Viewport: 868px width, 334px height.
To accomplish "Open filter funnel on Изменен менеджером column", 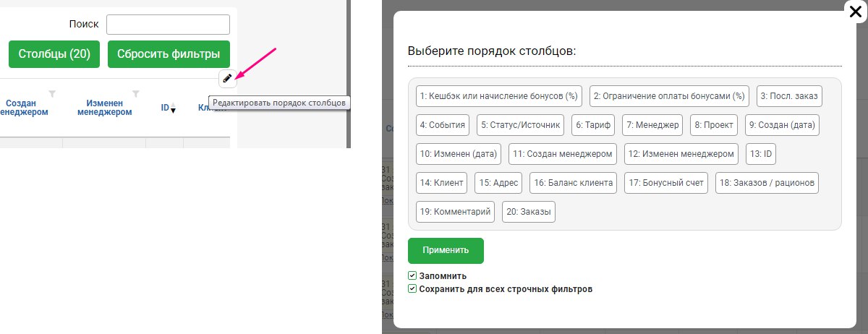I will tap(135, 93).
